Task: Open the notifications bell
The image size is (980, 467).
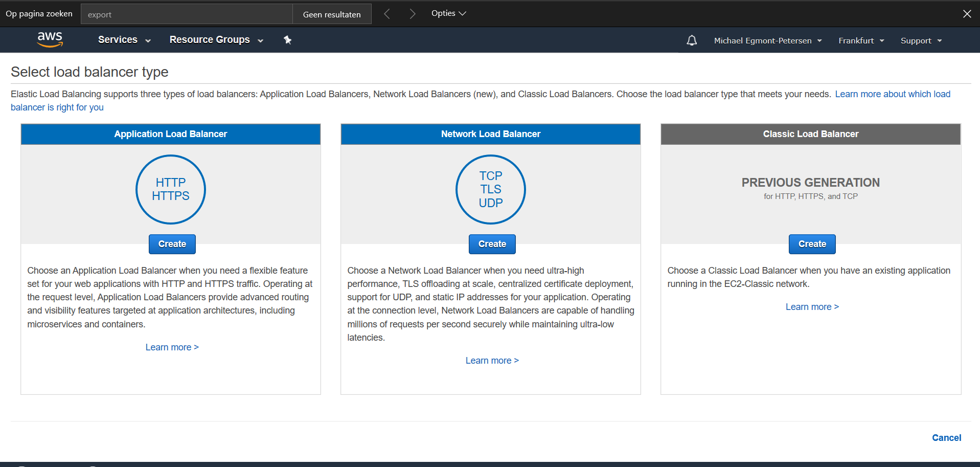Action: point(692,40)
